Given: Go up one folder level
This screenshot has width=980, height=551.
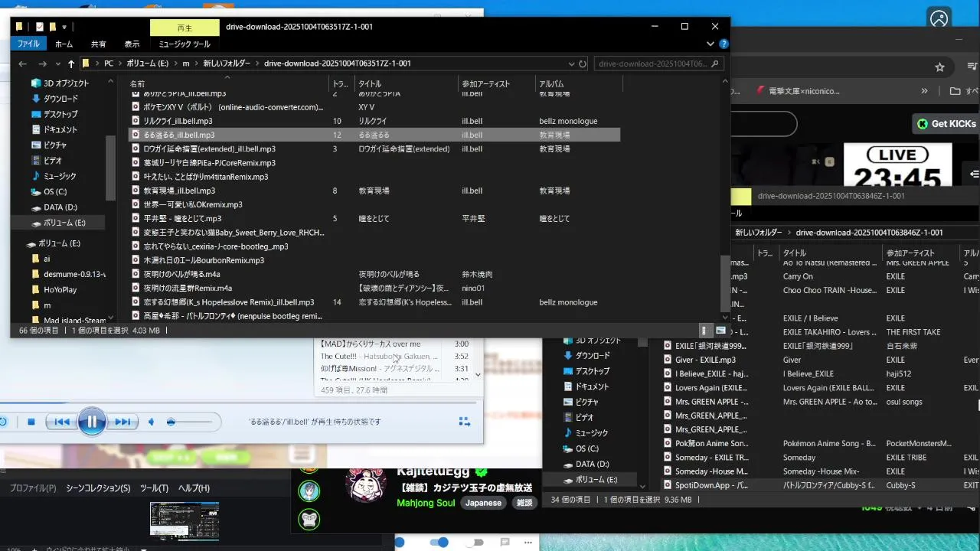Looking at the screenshot, I should pos(71,64).
